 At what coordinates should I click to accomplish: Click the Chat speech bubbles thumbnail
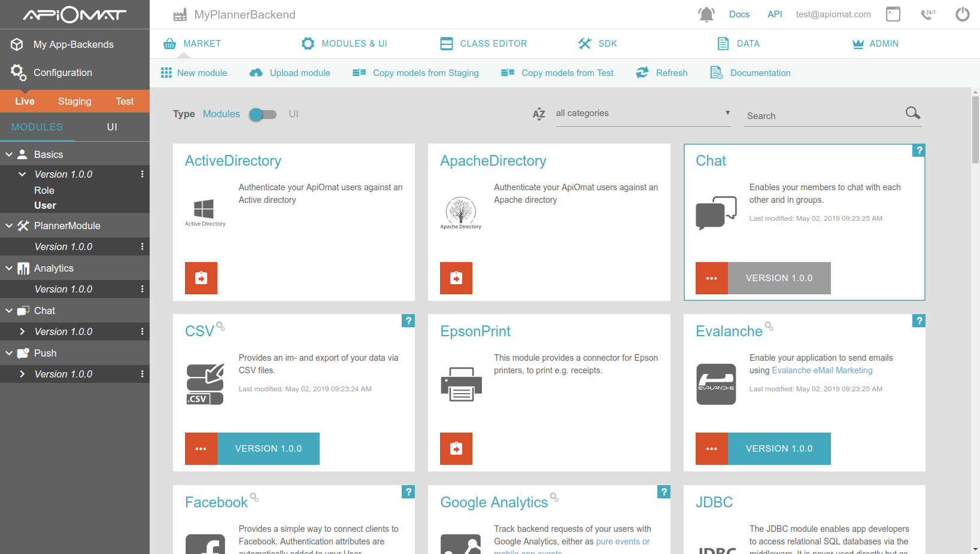click(716, 213)
